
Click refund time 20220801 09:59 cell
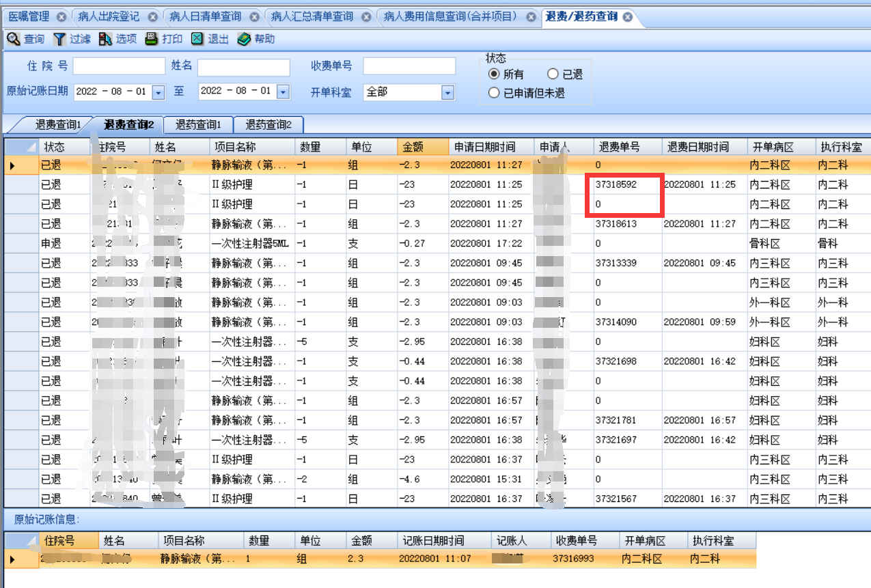[704, 322]
